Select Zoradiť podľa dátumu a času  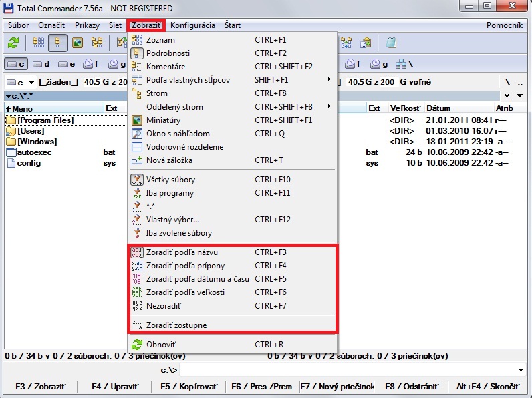pos(233,279)
